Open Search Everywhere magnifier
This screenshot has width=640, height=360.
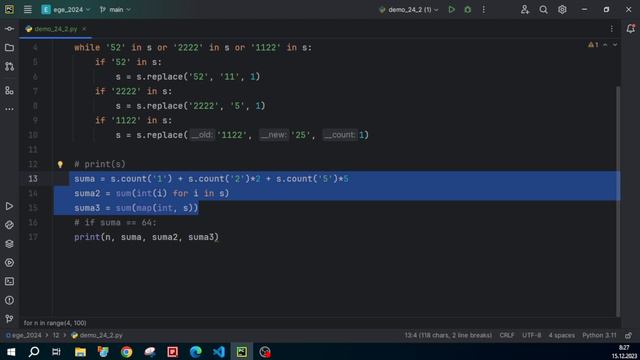(543, 9)
